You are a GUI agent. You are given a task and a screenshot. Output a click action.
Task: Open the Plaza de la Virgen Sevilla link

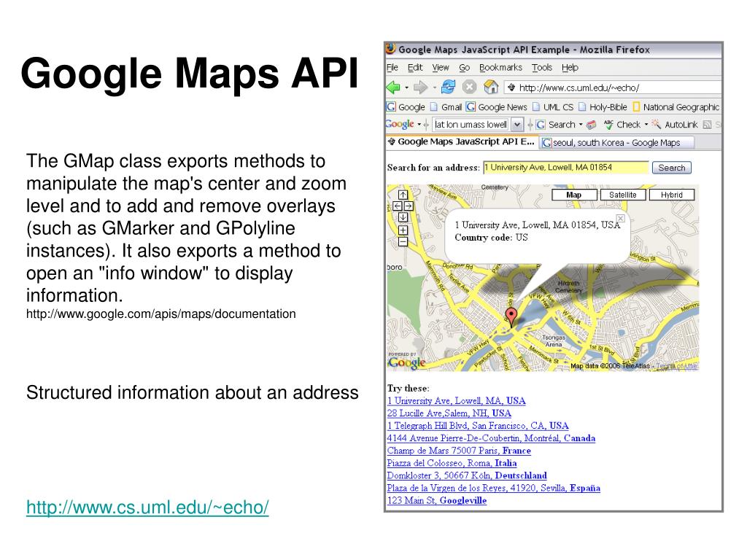pos(494,488)
